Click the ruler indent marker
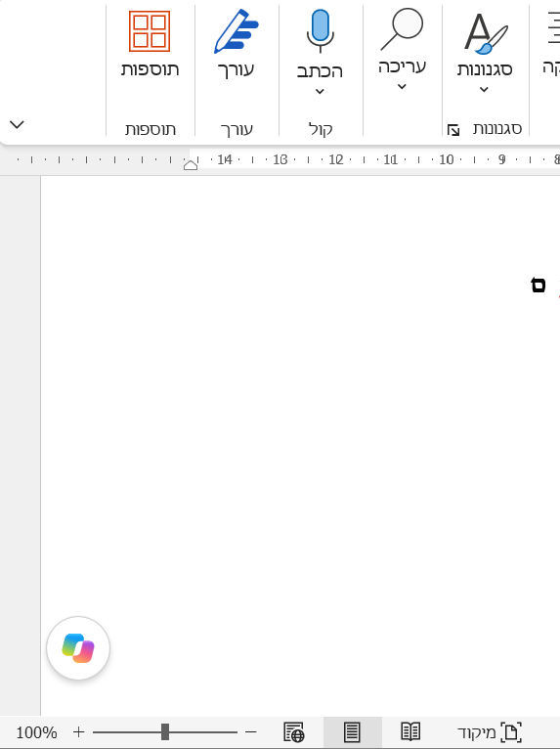This screenshot has height=749, width=560. [x=191, y=165]
